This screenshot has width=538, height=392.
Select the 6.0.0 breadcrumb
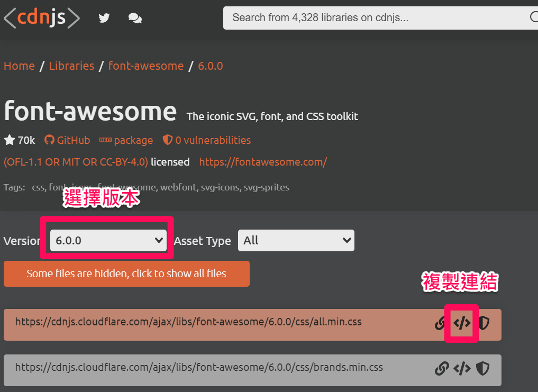click(211, 66)
